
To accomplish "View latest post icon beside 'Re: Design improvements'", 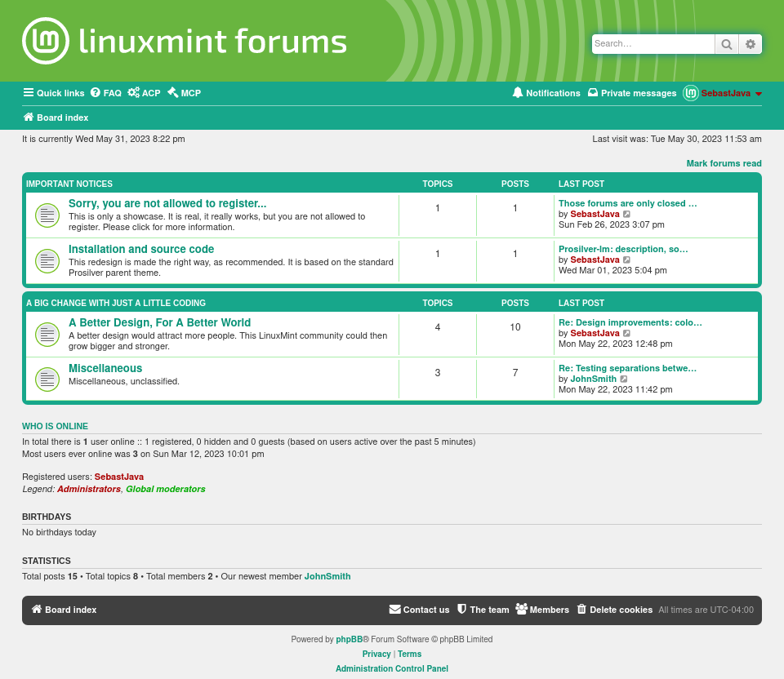I will point(626,333).
